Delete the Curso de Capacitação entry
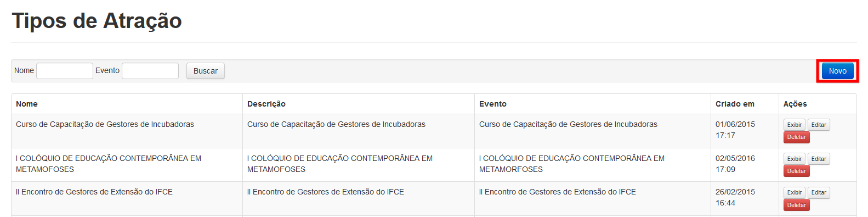Viewport: 868px width, 217px height. pos(796,137)
